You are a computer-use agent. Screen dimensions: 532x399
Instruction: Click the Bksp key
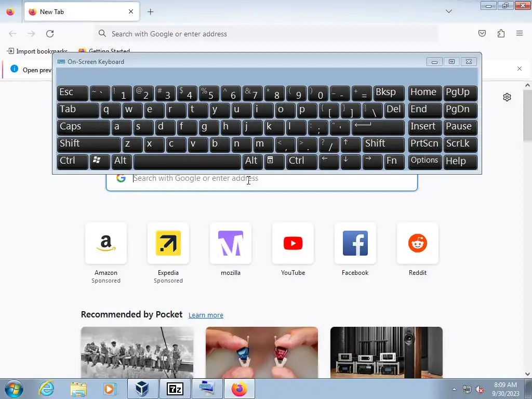(389, 94)
